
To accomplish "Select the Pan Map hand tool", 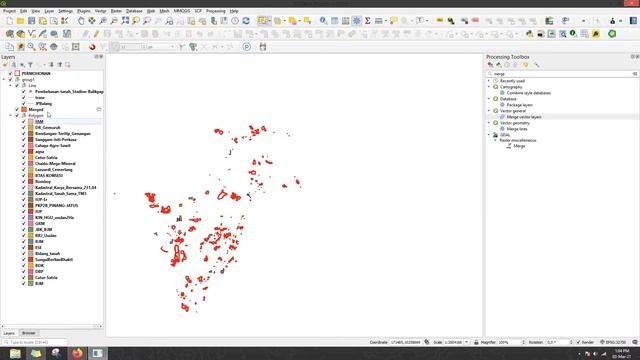I will (x=81, y=20).
